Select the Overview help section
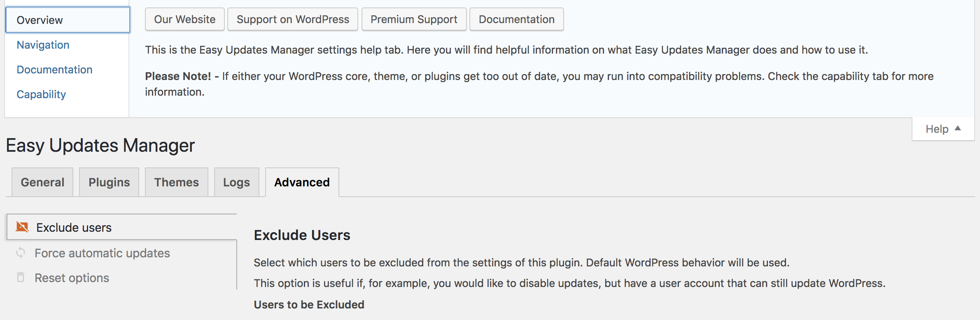This screenshot has width=980, height=320. click(x=68, y=20)
